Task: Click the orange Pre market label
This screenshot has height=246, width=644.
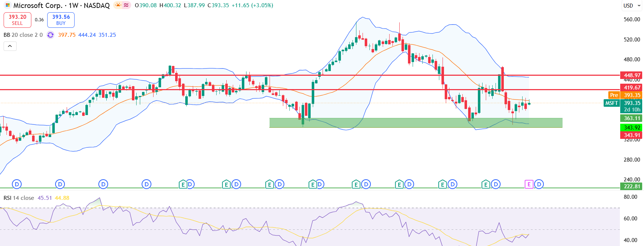Action: 614,95
